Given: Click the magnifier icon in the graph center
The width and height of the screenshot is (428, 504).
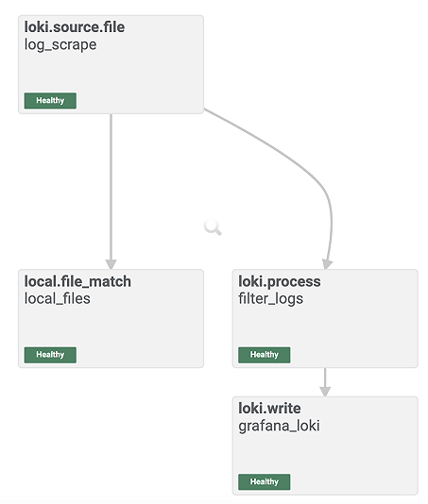Looking at the screenshot, I should 213,227.
